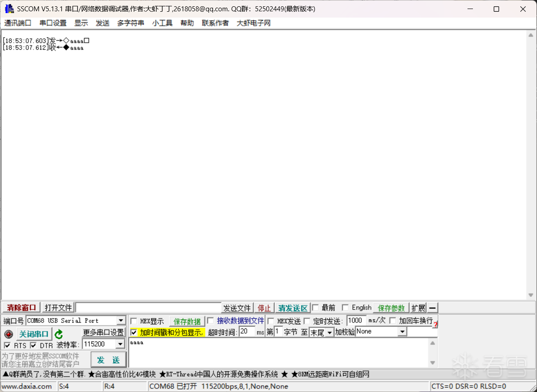The height and width of the screenshot is (392, 537).
Task: Open the www.daxia.com link
Action: tap(28, 386)
